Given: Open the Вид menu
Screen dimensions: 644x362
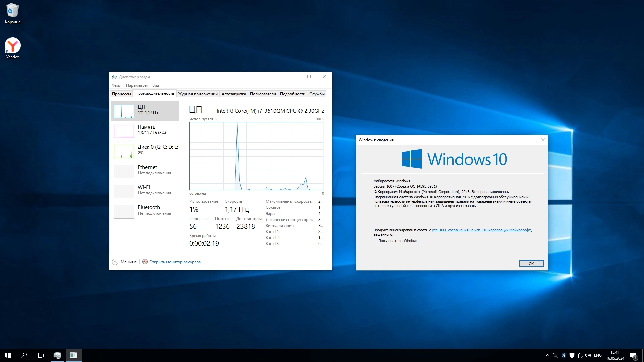Looking at the screenshot, I should (x=155, y=85).
